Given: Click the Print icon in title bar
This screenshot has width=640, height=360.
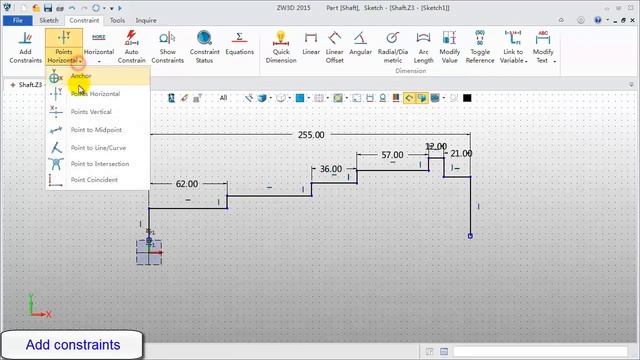Looking at the screenshot, I should click(60, 8).
